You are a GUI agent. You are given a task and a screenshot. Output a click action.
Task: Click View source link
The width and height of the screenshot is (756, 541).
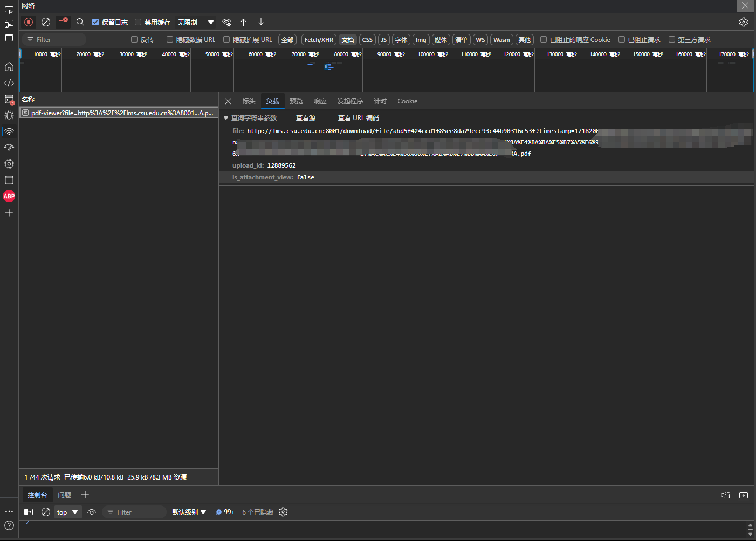306,118
